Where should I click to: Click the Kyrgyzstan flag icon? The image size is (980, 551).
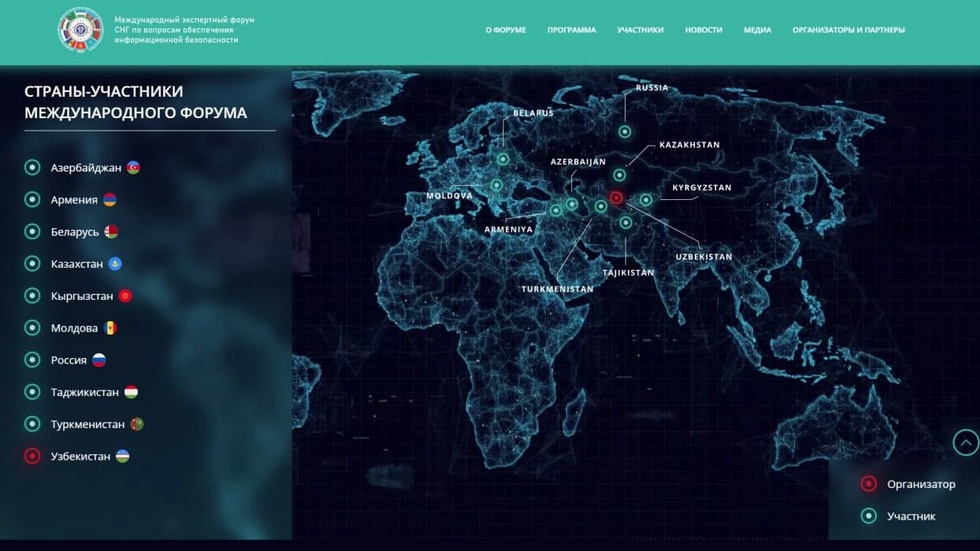coord(125,296)
